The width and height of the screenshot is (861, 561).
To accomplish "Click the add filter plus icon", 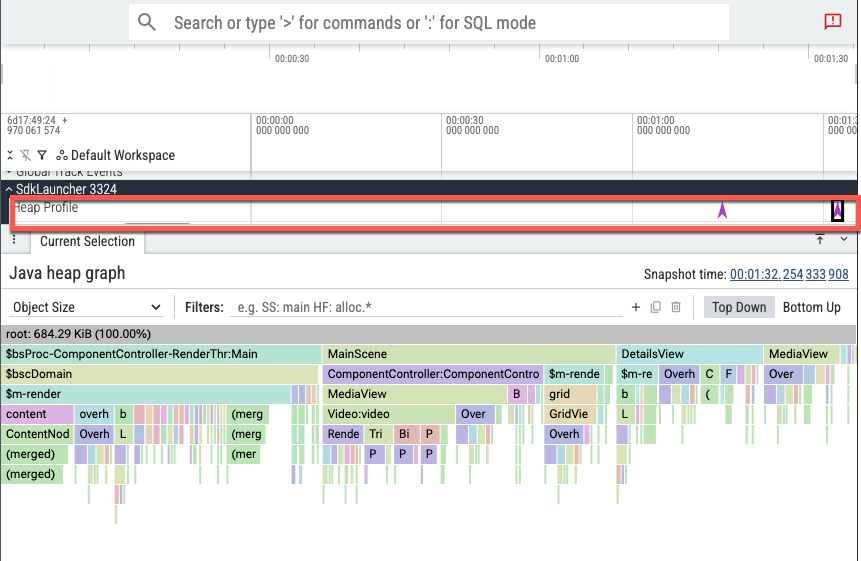I will coord(635,307).
